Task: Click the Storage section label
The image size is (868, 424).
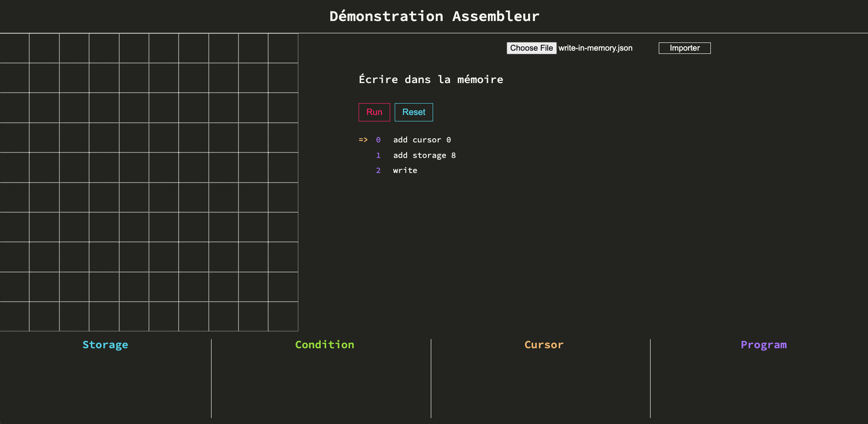Action: (x=105, y=345)
